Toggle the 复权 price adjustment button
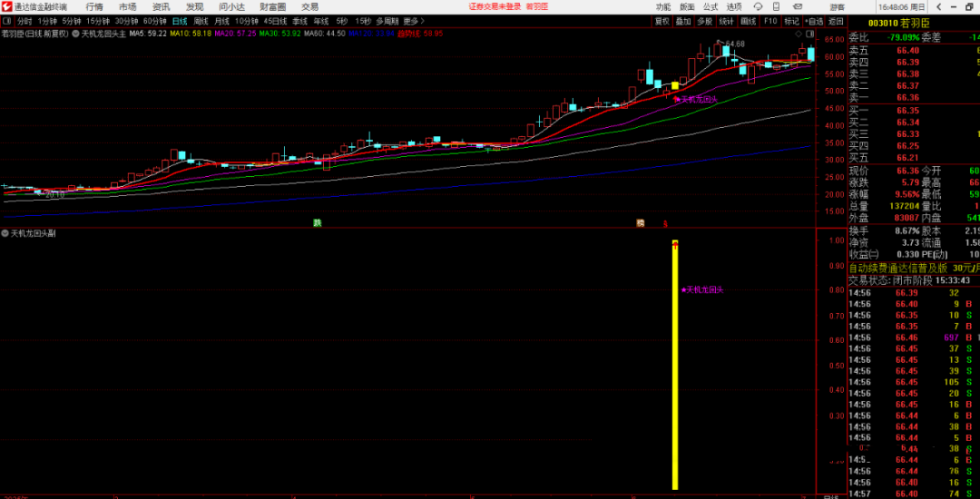980x499 pixels. [661, 21]
